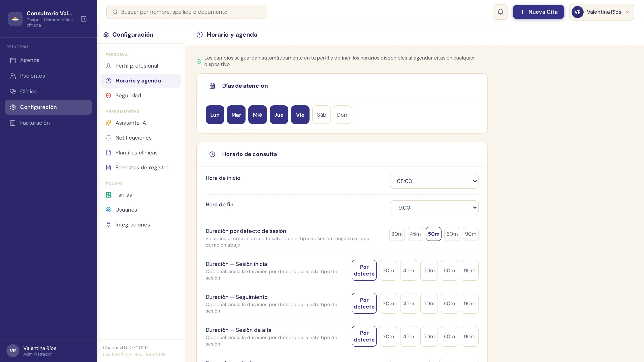Open the Hora de inicio dropdown
Image resolution: width=644 pixels, height=362 pixels.
pyautogui.click(x=434, y=181)
